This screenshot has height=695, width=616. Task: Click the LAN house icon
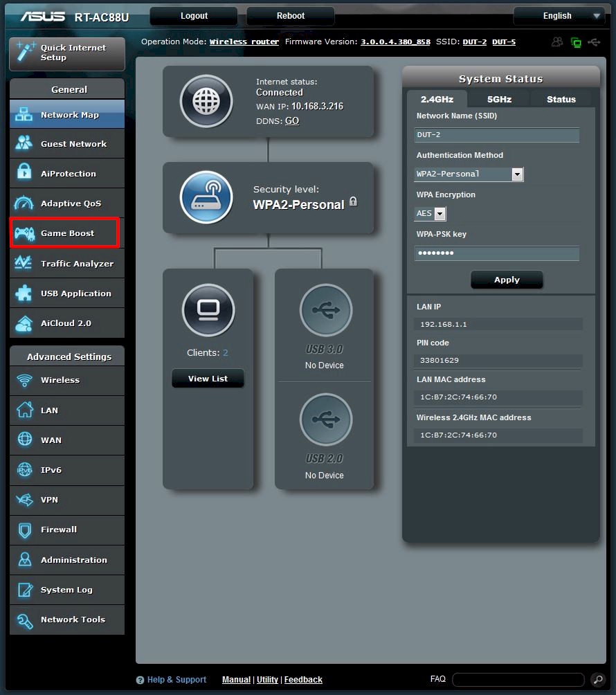tap(25, 410)
